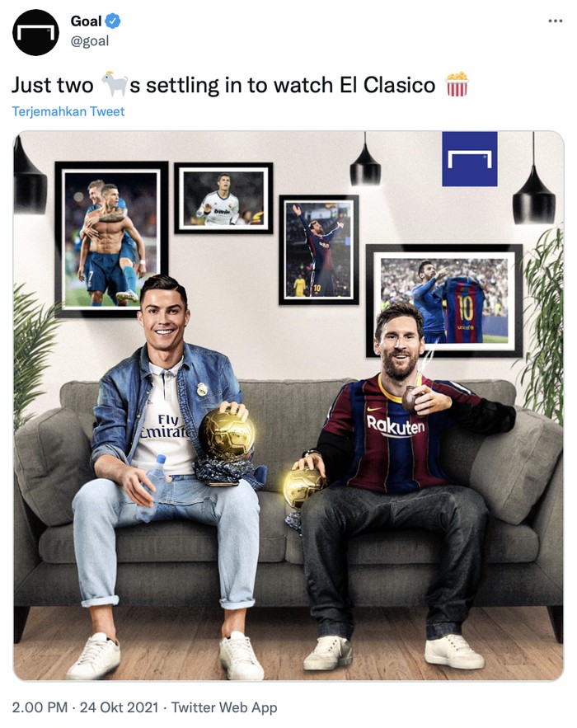577x728 pixels.
Task: Click the smaller golden ball beside Messi
Action: pos(303,487)
